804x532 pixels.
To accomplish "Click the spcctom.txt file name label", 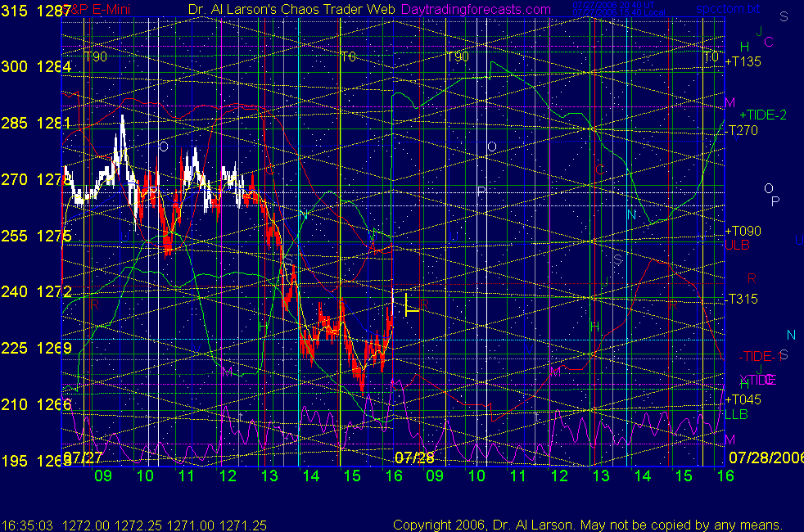I will point(728,9).
